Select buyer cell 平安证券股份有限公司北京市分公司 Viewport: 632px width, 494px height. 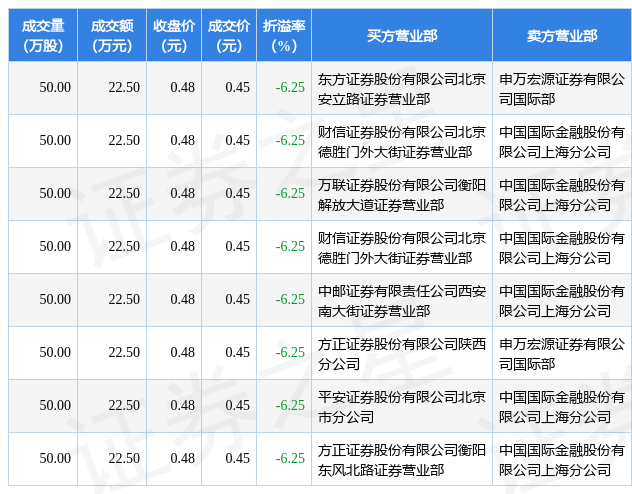pyautogui.click(x=402, y=407)
